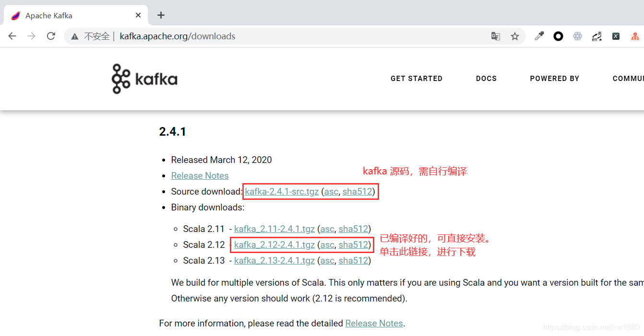Open sha512 link for Scala 2.13
The width and height of the screenshot is (644, 336).
tap(353, 260)
